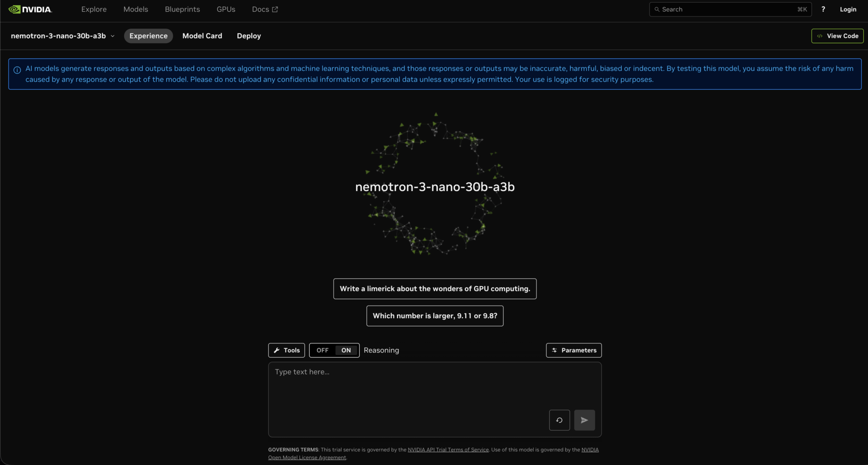This screenshot has height=465, width=868.
Task: Open the Deploy tab
Action: pyautogui.click(x=249, y=36)
